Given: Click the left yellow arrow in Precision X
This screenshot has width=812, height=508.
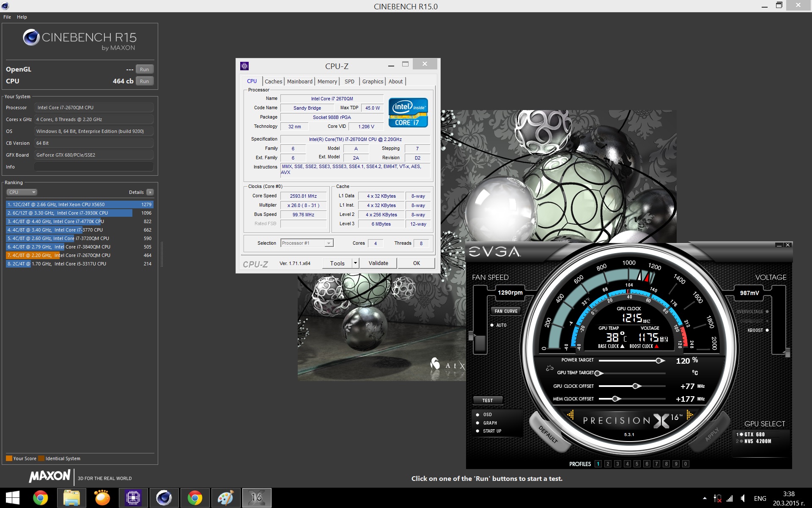Looking at the screenshot, I should (571, 415).
